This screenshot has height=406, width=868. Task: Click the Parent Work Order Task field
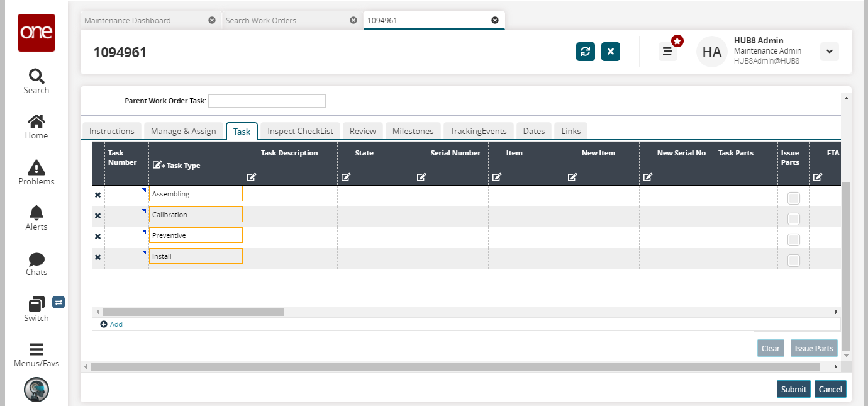tap(267, 101)
